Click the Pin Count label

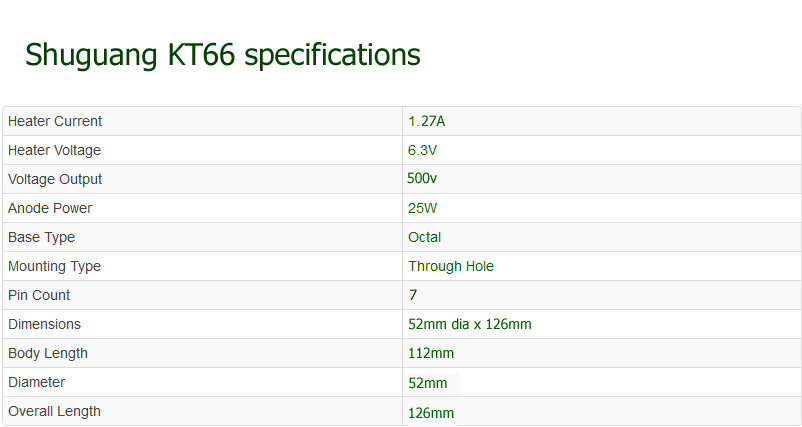(39, 295)
